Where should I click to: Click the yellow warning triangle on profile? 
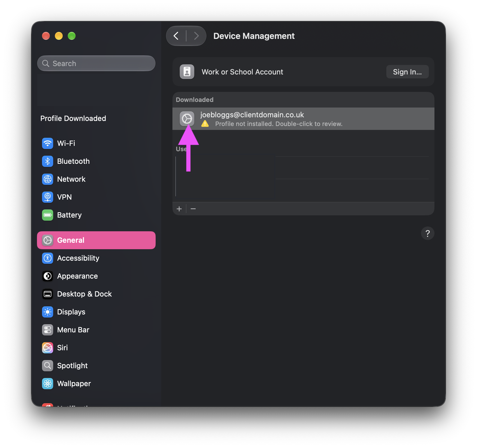(205, 124)
